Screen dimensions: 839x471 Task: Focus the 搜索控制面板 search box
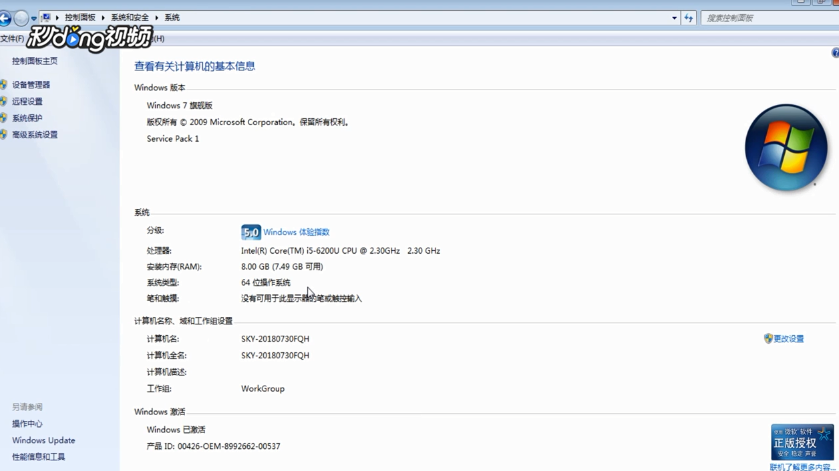tap(769, 18)
